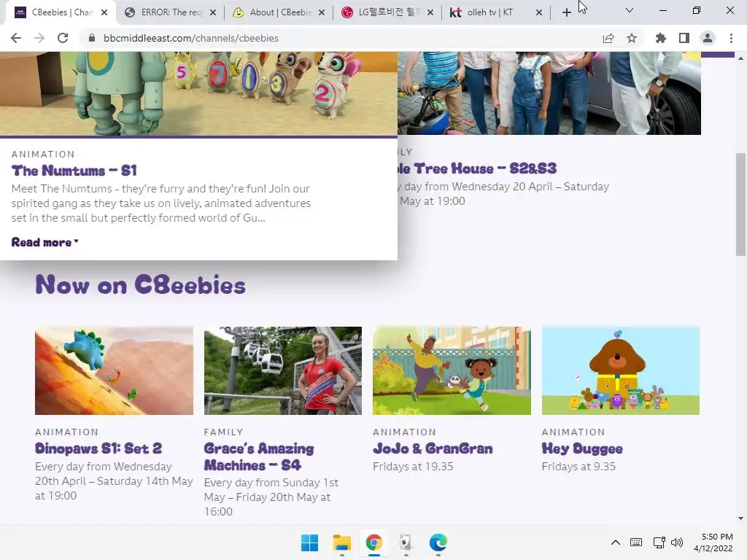The height and width of the screenshot is (560, 747).
Task: Close the CBeebies | Channels tab
Action: coord(104,12)
